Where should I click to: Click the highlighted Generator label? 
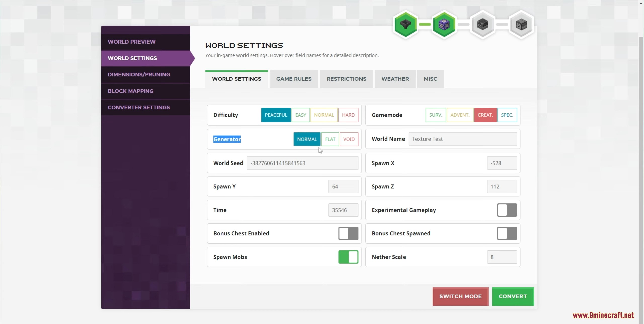point(227,139)
